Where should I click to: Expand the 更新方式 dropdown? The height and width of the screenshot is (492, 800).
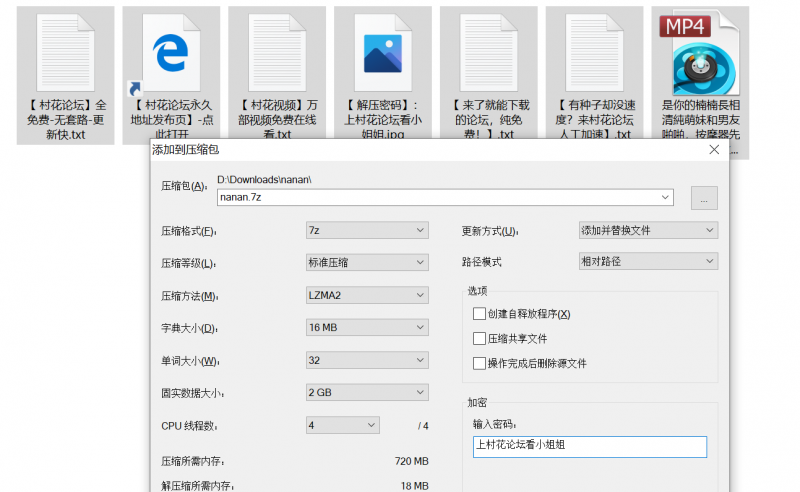pyautogui.click(x=648, y=230)
